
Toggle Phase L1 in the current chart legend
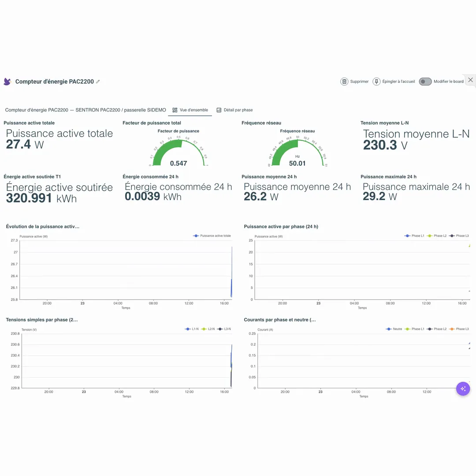(414, 329)
